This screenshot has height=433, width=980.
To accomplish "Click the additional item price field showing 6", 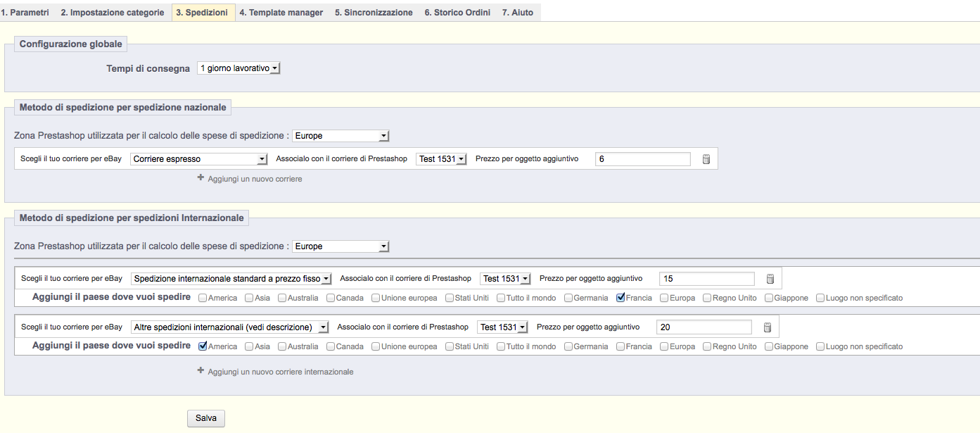I will coord(642,159).
